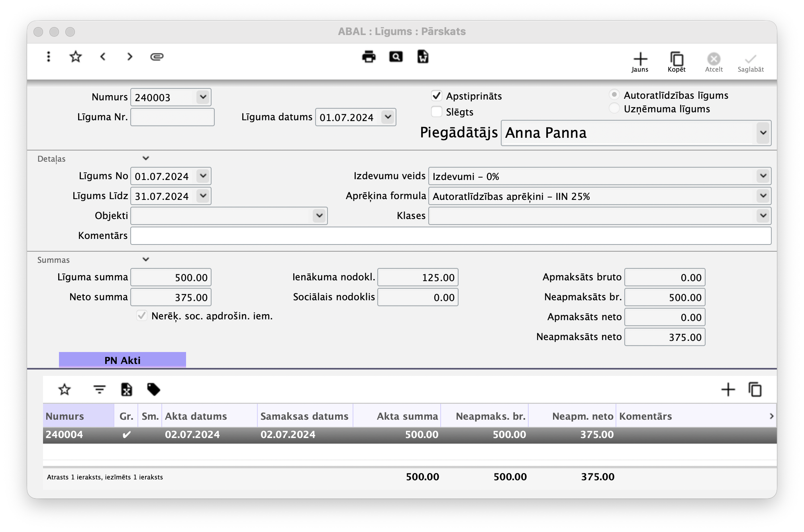Sort by Neapm. neto column header

coord(572,416)
